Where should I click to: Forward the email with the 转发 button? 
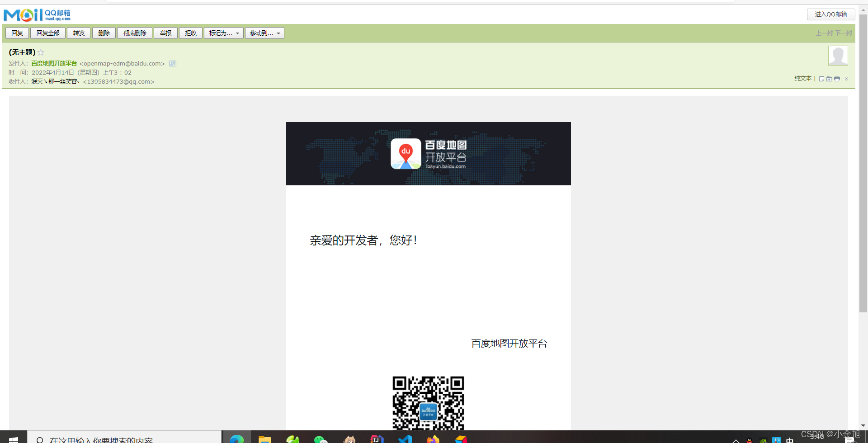click(79, 33)
